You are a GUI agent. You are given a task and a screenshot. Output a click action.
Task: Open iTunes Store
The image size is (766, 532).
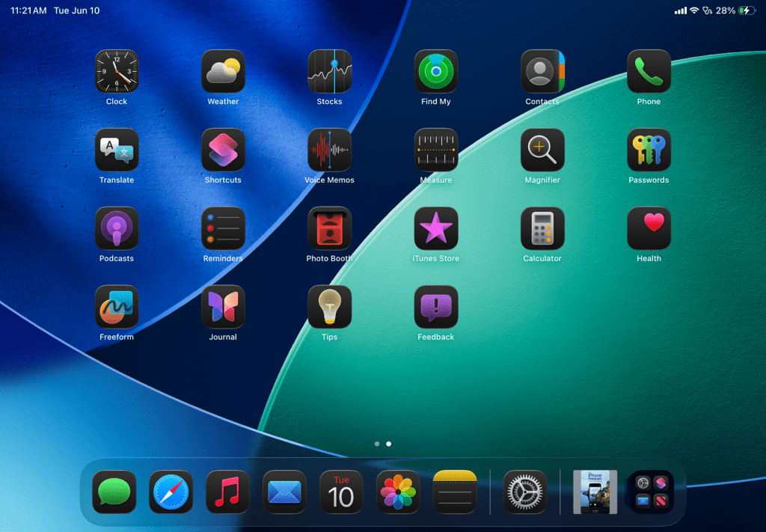tap(436, 228)
